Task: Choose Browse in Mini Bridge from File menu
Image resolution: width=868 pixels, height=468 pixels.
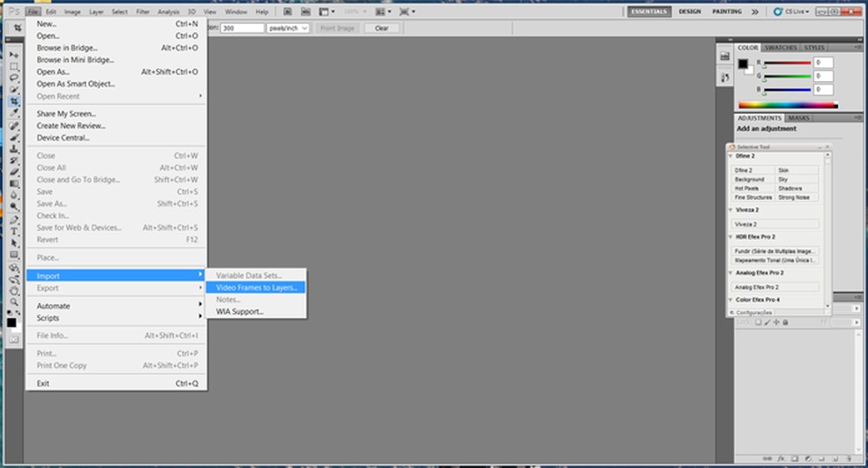Action: tap(116, 60)
